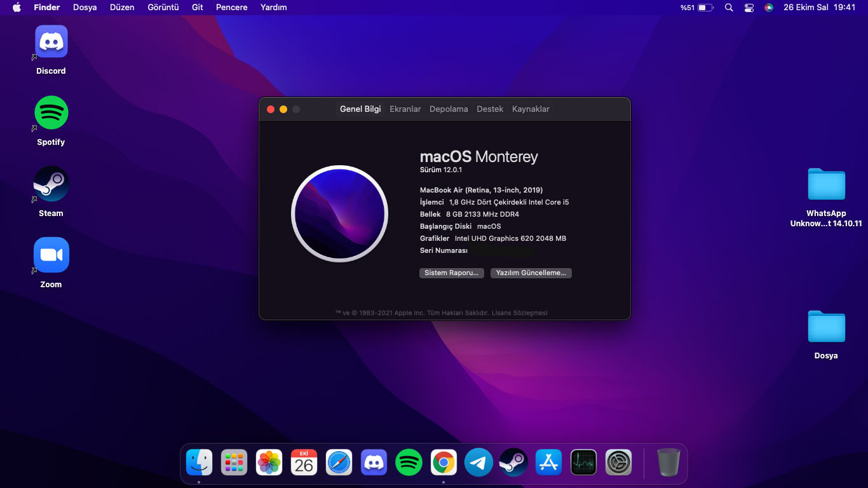
Task: Click the Yazılım Güncelleme button
Action: [531, 273]
